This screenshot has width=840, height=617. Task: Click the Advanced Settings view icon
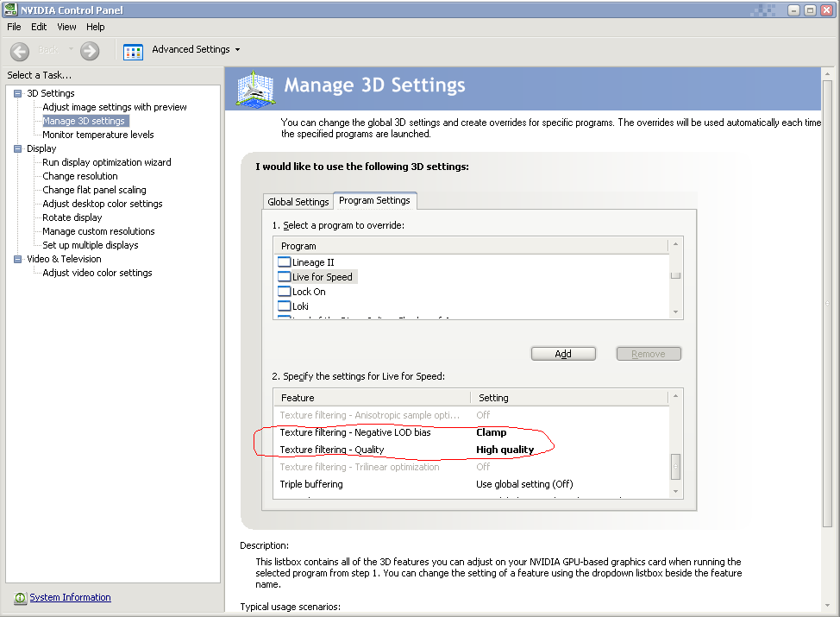(x=133, y=50)
